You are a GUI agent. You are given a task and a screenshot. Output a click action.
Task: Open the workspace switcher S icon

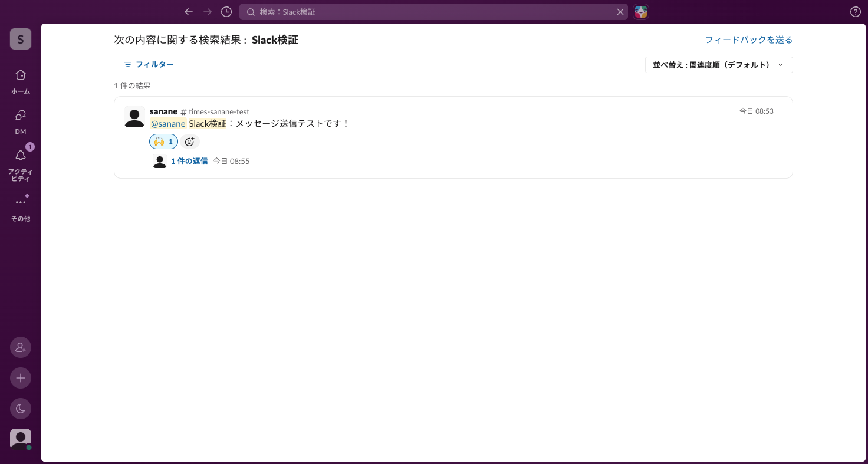click(21, 39)
